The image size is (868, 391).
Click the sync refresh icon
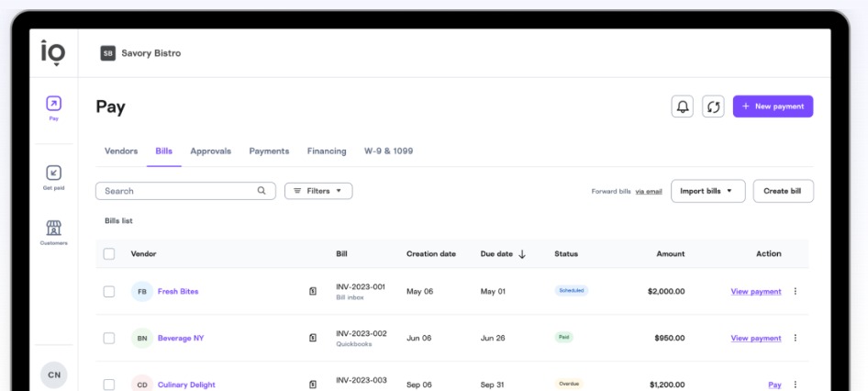coord(712,106)
